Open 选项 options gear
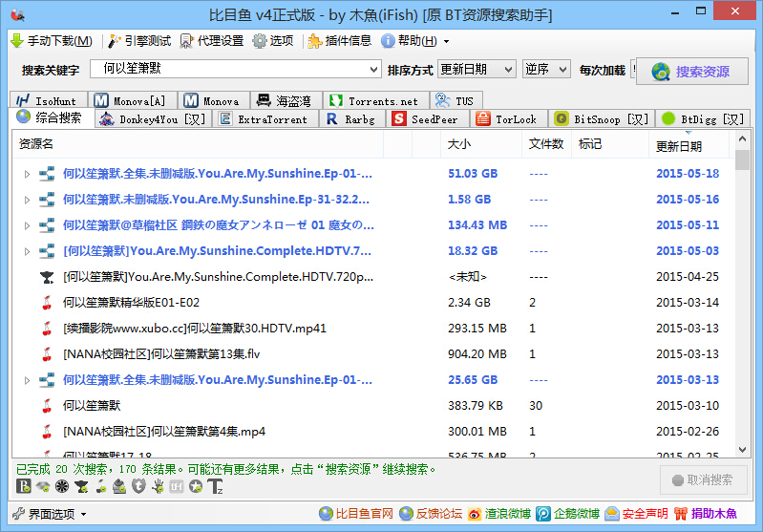763x532 pixels. [x=273, y=41]
